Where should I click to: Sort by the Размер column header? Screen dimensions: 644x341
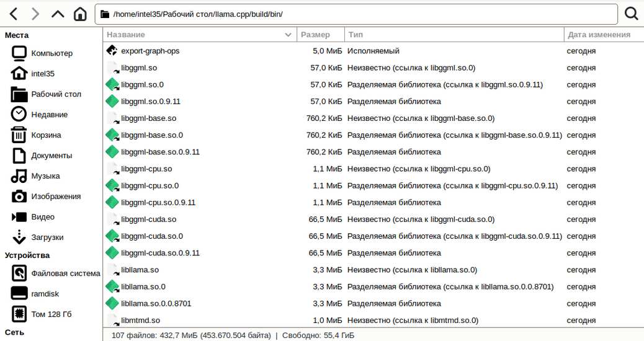pyautogui.click(x=320, y=35)
